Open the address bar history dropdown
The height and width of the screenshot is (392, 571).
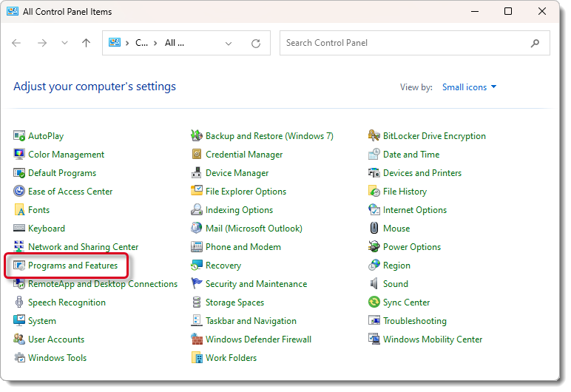coord(229,43)
